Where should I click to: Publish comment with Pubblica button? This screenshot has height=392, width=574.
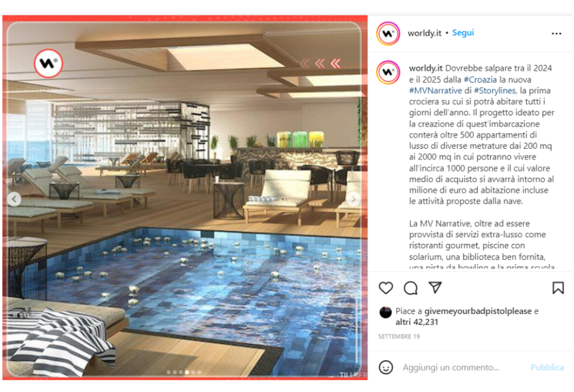tap(547, 367)
